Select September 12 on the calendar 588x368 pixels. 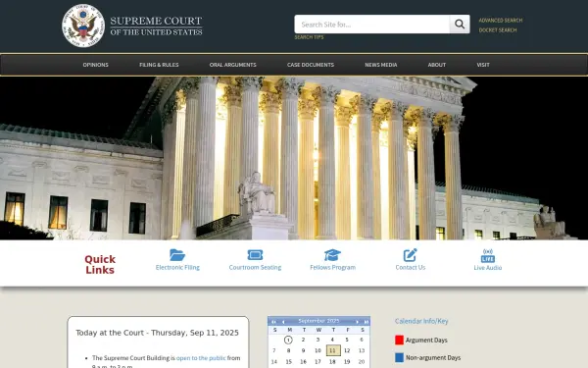click(x=347, y=350)
